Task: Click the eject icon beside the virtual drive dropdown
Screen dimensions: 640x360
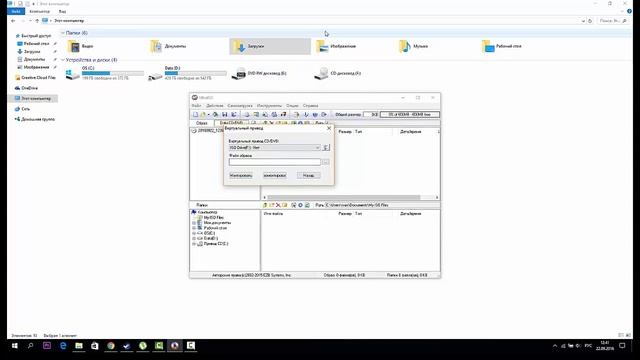Action: coord(326,147)
